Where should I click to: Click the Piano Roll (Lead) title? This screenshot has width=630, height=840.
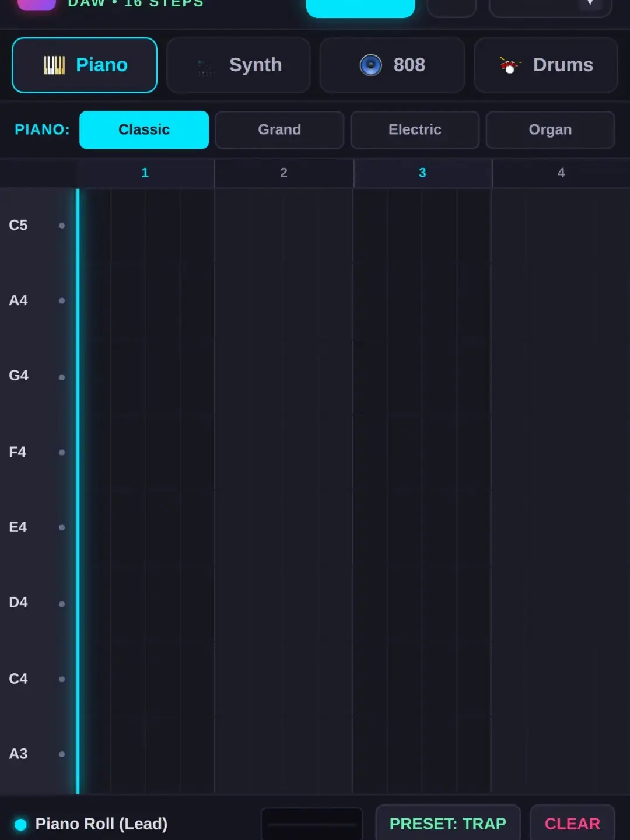pos(101,824)
